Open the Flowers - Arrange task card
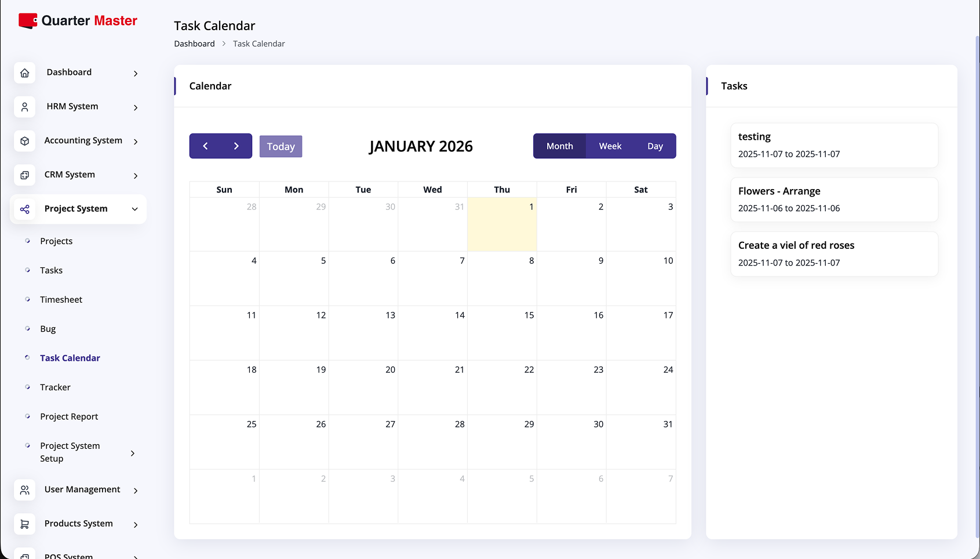 833,199
